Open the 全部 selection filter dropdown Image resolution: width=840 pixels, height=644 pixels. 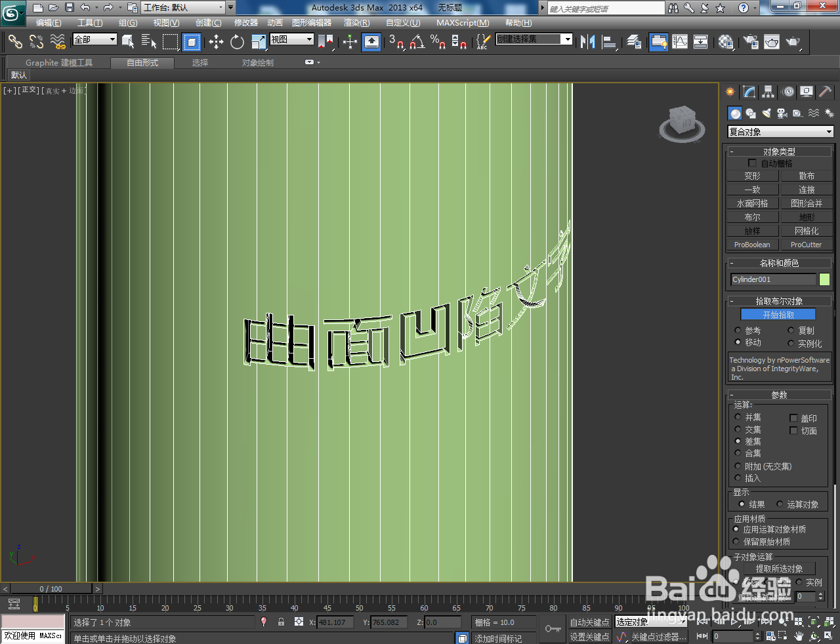coord(94,39)
